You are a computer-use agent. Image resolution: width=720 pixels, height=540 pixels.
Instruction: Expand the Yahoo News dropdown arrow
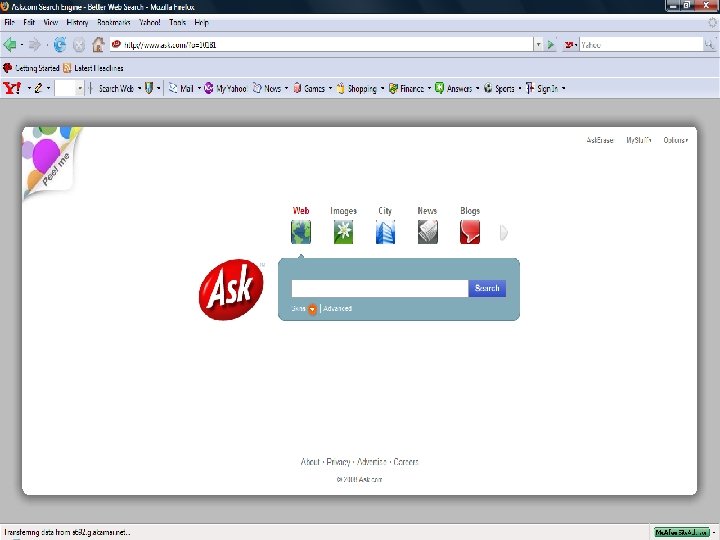pos(286,88)
